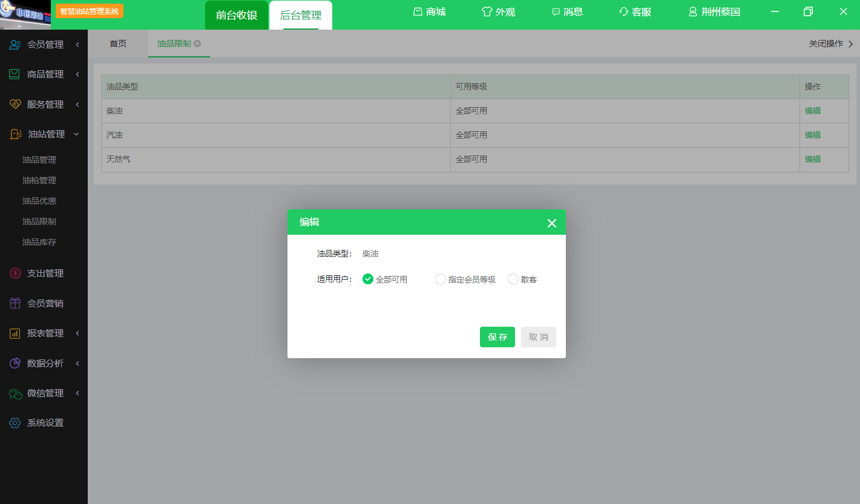The width and height of the screenshot is (860, 504).
Task: Close the 编辑 dialog with X
Action: [x=551, y=223]
